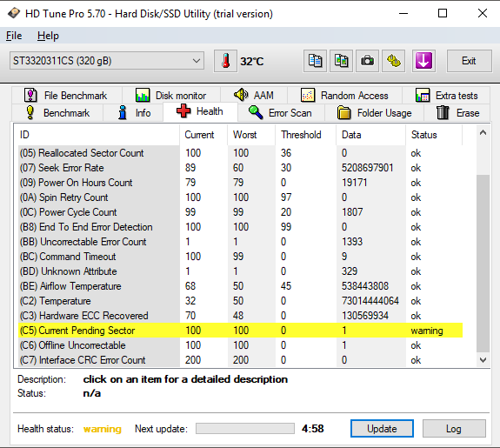Click the Update button
Screen dimensions: 500x448
point(382,429)
